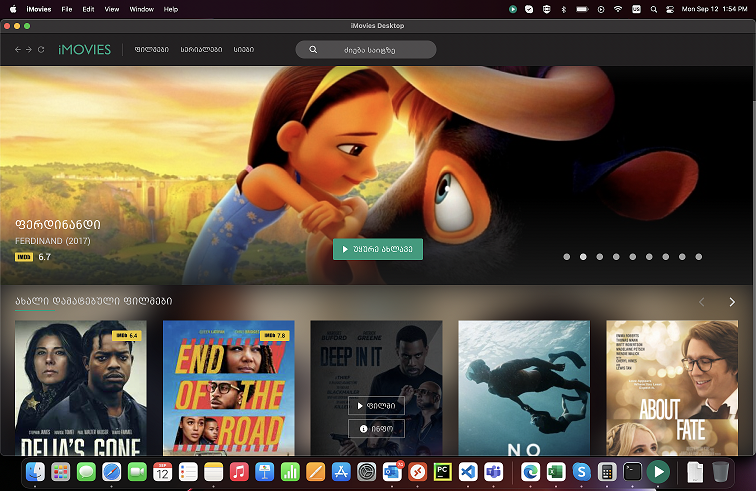This screenshot has width=756, height=491.
Task: Open Microsoft Teams from the dock
Action: click(x=493, y=472)
